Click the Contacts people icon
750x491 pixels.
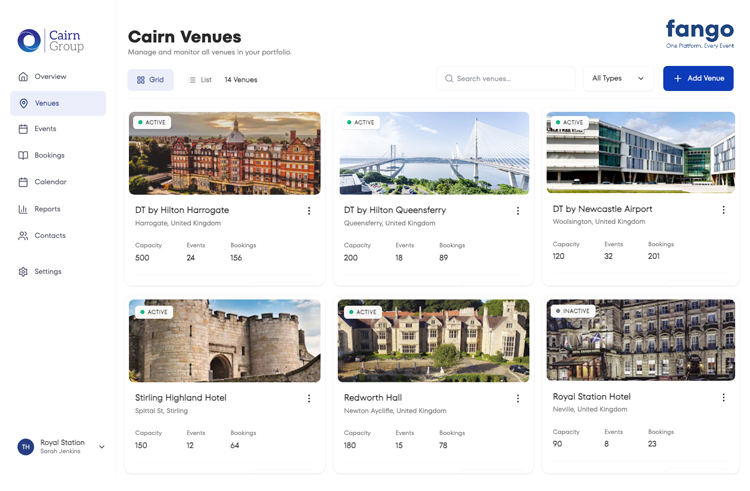pyautogui.click(x=23, y=236)
